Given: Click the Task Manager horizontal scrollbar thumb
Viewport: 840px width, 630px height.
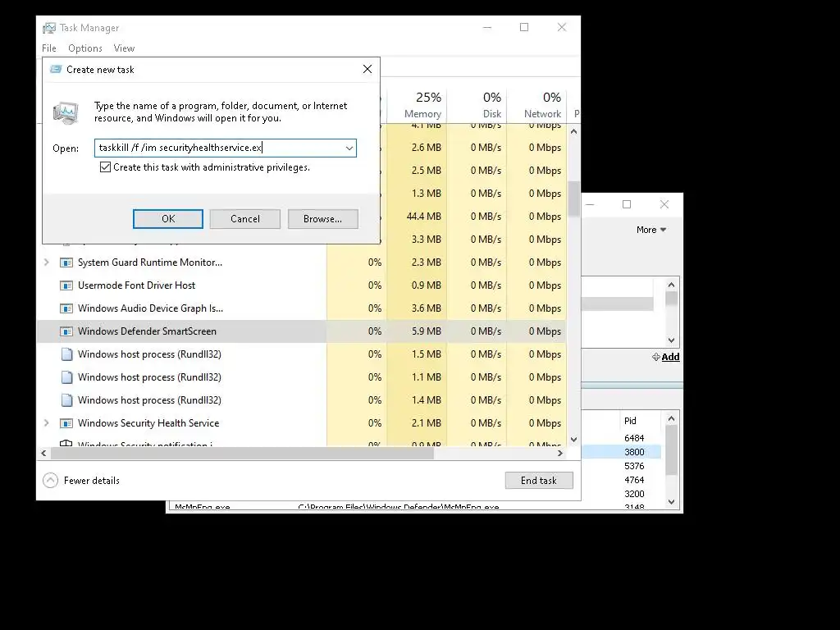Looking at the screenshot, I should tap(242, 453).
